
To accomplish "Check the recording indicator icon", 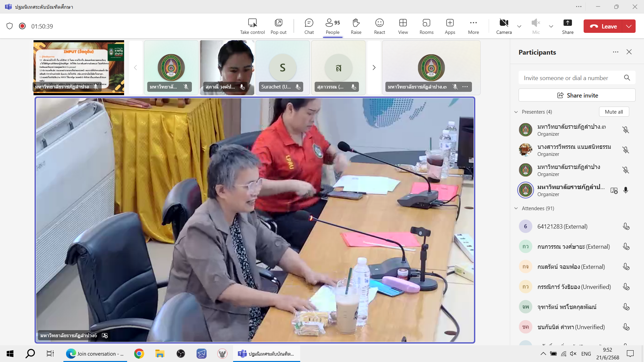I will pyautogui.click(x=22, y=26).
